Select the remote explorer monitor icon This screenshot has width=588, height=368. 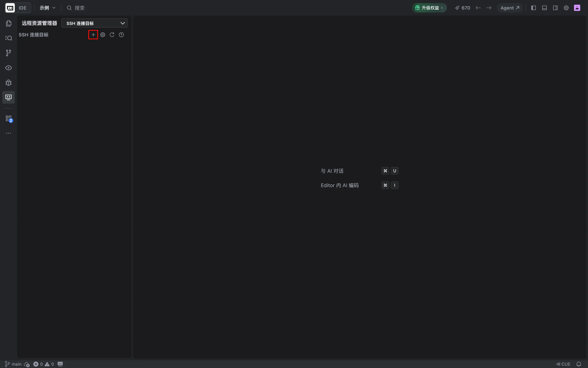click(9, 97)
